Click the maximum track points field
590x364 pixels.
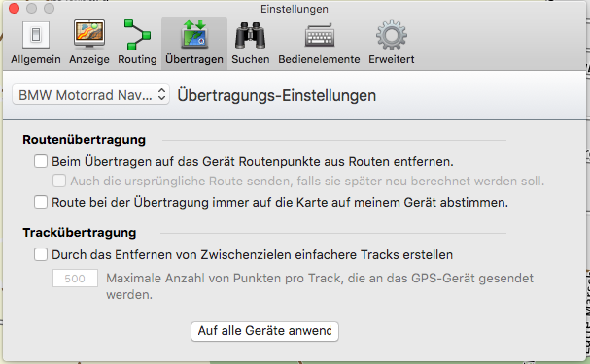coord(75,279)
